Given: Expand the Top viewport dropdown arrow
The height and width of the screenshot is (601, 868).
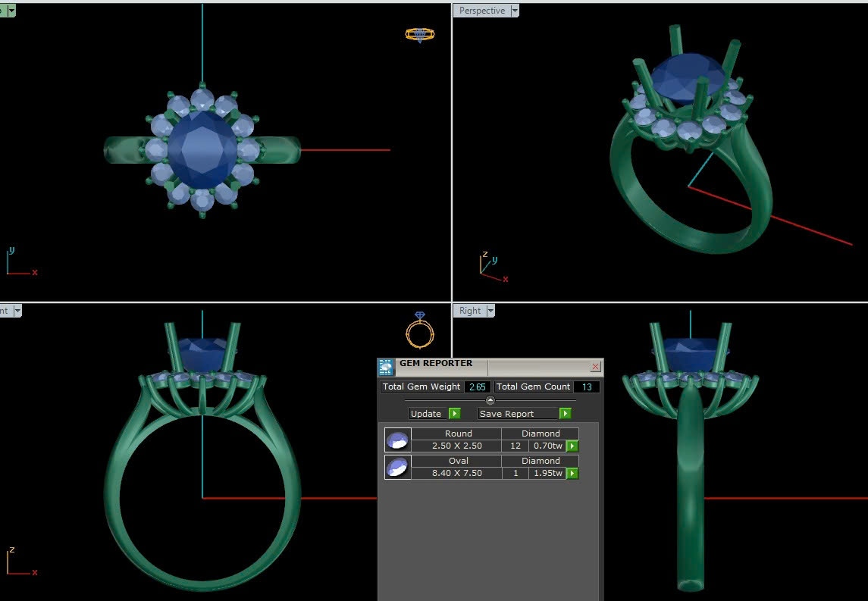Looking at the screenshot, I should click(x=11, y=11).
